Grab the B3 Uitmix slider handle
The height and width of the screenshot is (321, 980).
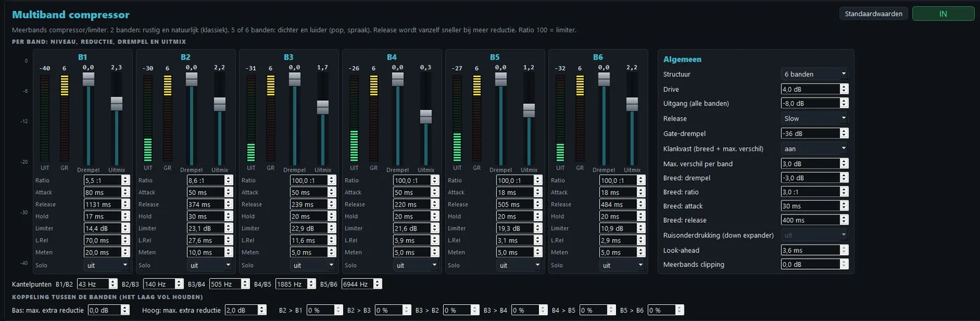pos(323,107)
